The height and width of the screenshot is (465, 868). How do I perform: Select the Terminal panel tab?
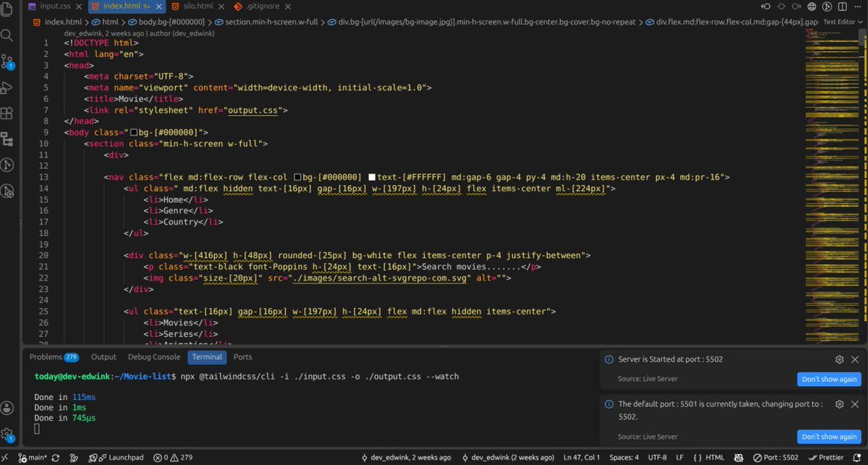pyautogui.click(x=208, y=357)
